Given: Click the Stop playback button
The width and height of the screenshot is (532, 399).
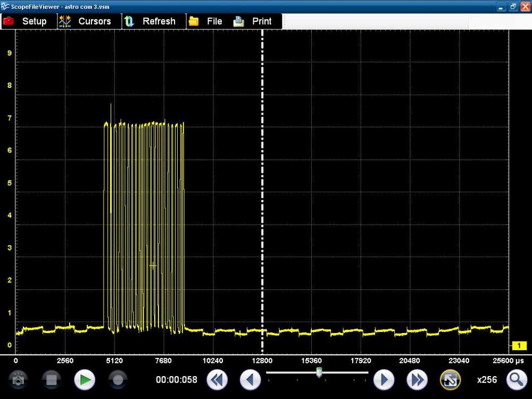Looking at the screenshot, I should (x=52, y=380).
